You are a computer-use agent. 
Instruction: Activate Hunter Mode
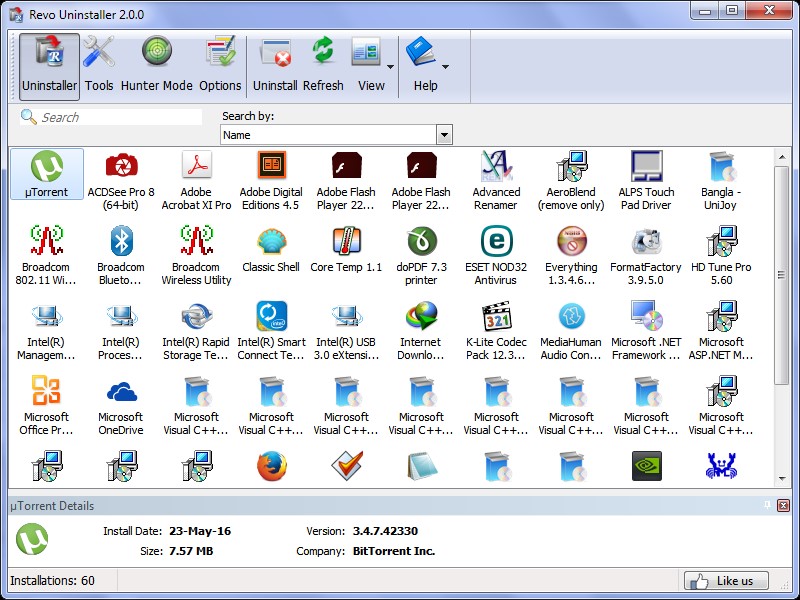[x=156, y=64]
